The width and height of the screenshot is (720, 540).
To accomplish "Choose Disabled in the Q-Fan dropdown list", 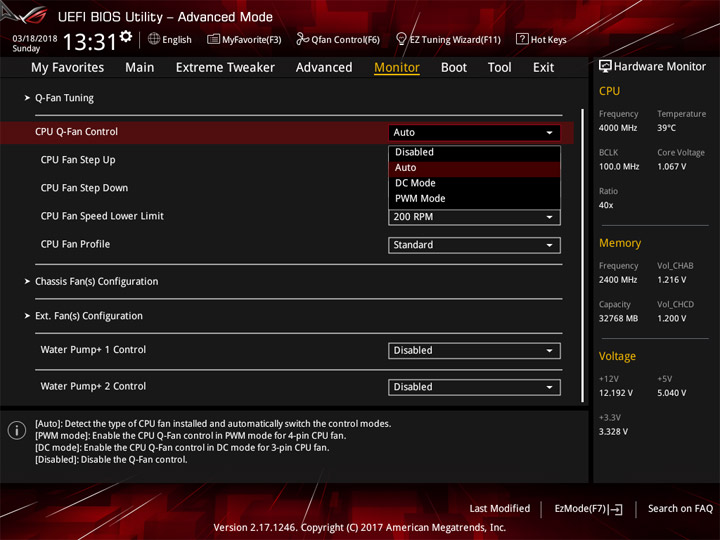I will click(x=474, y=152).
